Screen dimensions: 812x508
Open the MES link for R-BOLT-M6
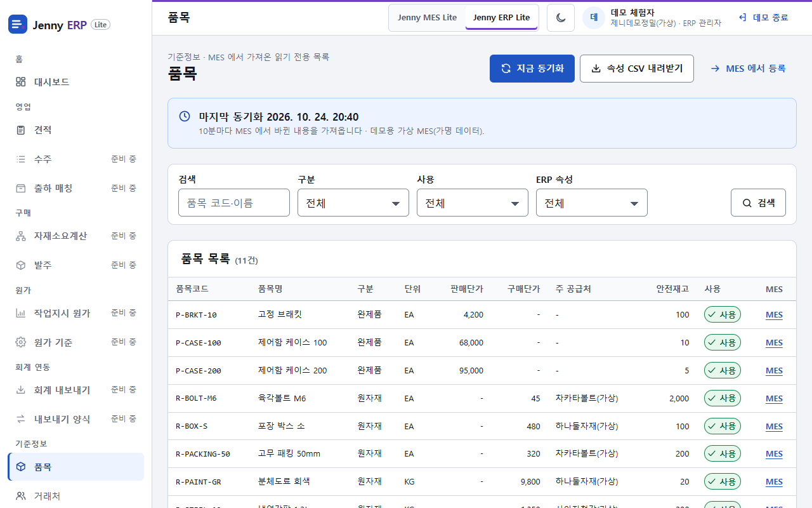pos(774,399)
